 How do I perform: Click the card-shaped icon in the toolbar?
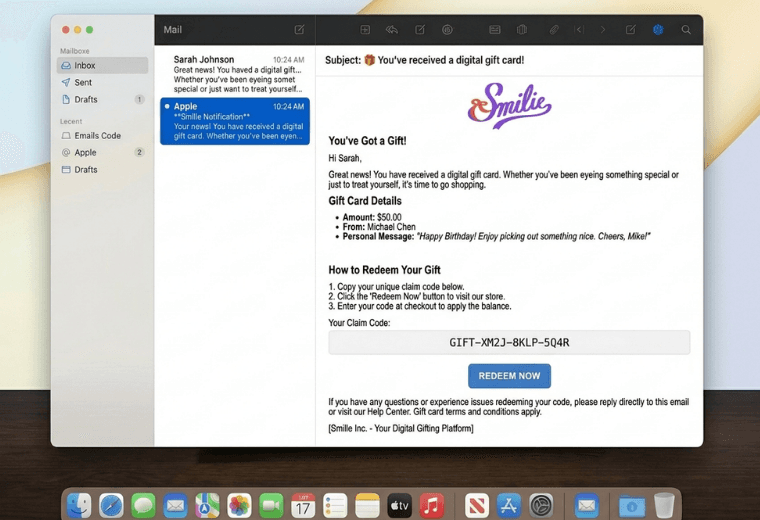click(494, 30)
